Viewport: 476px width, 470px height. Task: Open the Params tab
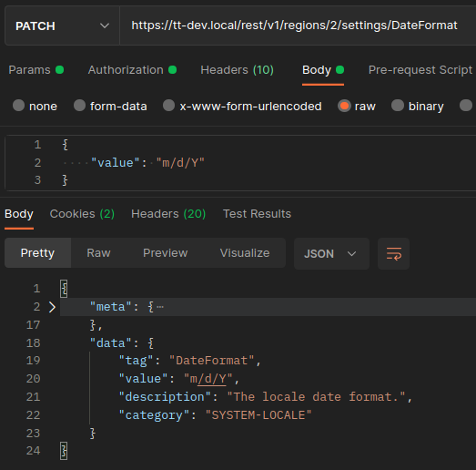click(x=35, y=70)
